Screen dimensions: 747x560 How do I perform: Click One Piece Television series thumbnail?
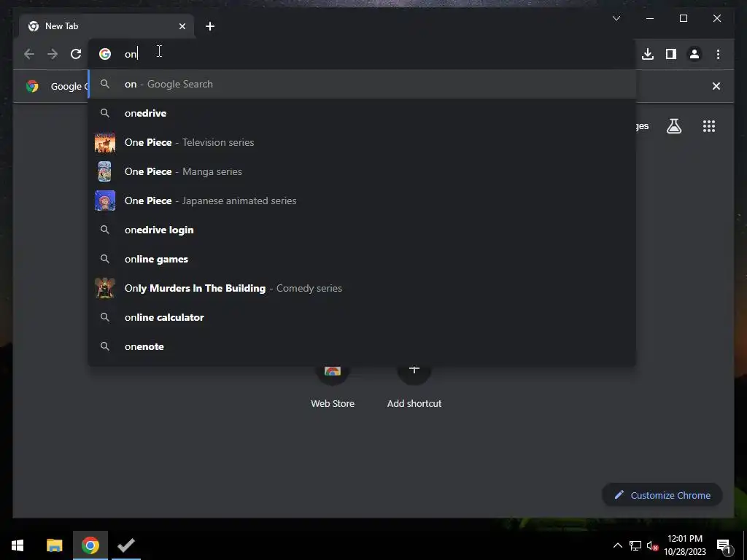click(x=105, y=142)
